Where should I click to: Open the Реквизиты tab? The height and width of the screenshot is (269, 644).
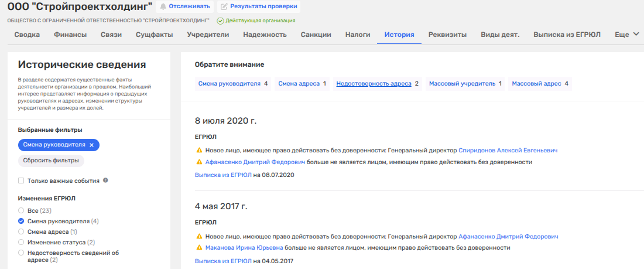pos(447,35)
